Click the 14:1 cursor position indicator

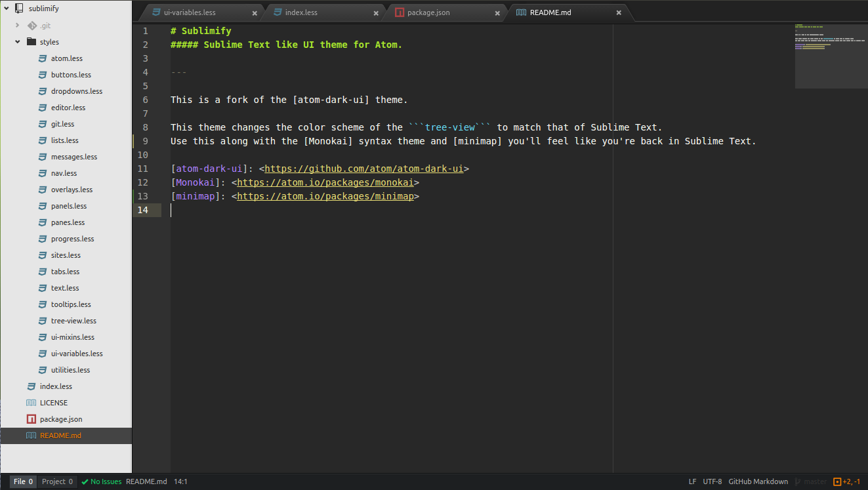tap(180, 481)
